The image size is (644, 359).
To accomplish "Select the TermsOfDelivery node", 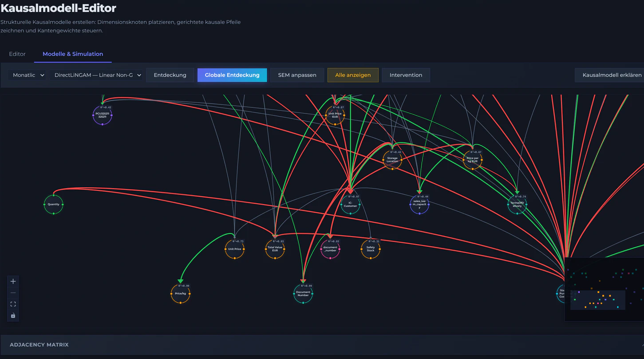I will coord(517,204).
